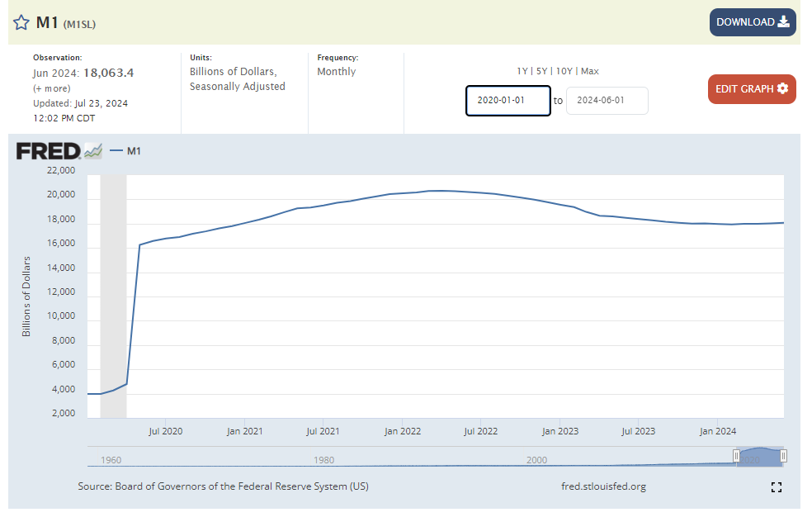Click the M1 legend label
This screenshot has width=812, height=517.
pyautogui.click(x=134, y=151)
